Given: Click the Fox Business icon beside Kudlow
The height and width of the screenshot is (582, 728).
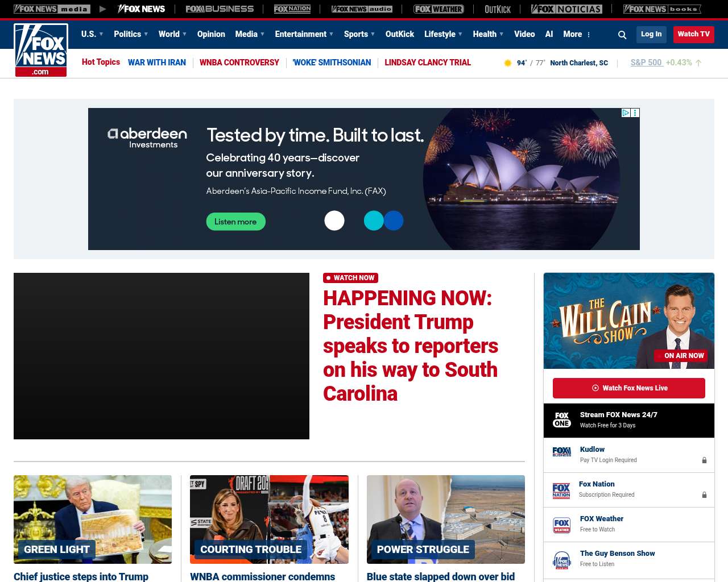Looking at the screenshot, I should [x=562, y=452].
